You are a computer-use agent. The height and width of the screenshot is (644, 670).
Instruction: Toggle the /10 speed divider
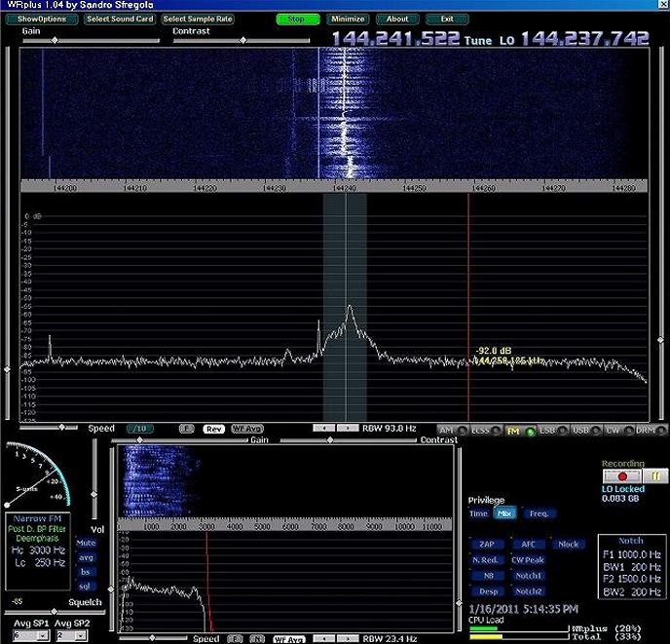pos(139,429)
